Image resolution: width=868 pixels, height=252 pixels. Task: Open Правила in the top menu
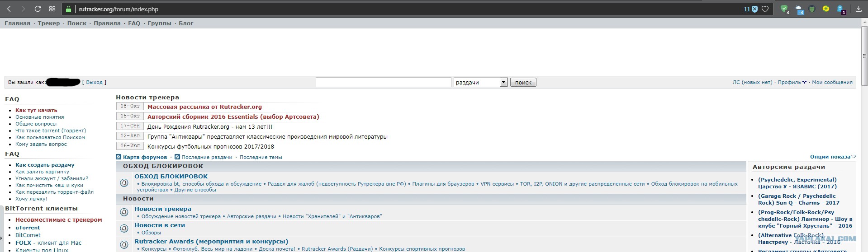coord(107,23)
